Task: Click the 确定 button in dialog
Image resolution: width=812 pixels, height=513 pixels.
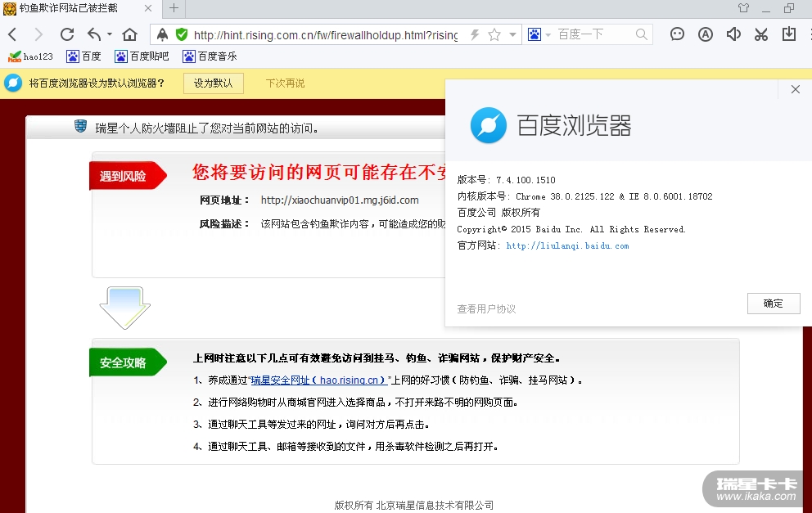Action: (x=774, y=304)
